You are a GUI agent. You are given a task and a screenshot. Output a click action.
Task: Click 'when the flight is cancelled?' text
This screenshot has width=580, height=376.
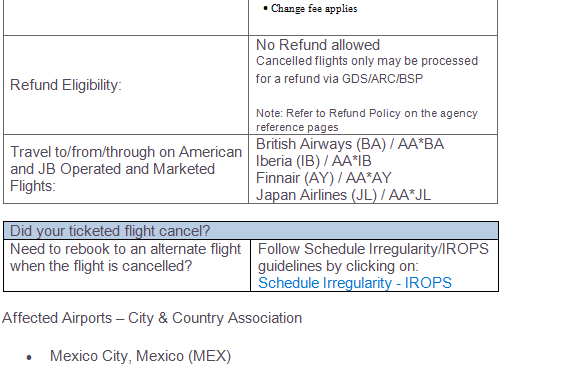101,266
